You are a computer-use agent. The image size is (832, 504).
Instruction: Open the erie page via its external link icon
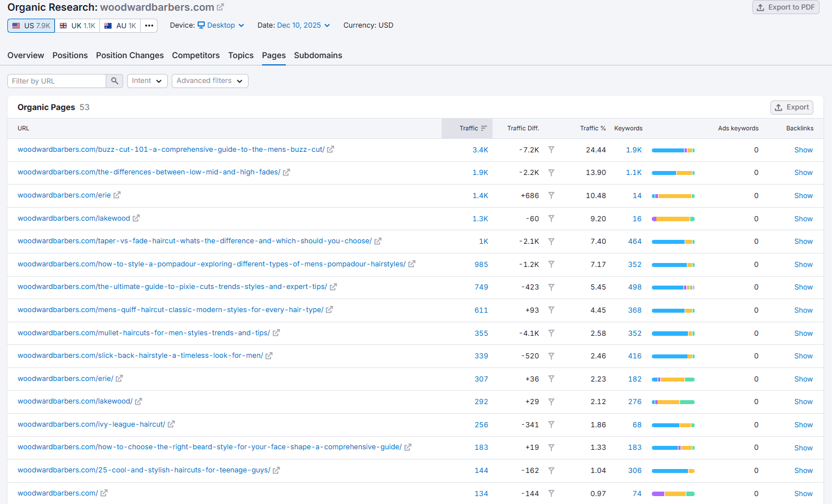[117, 195]
